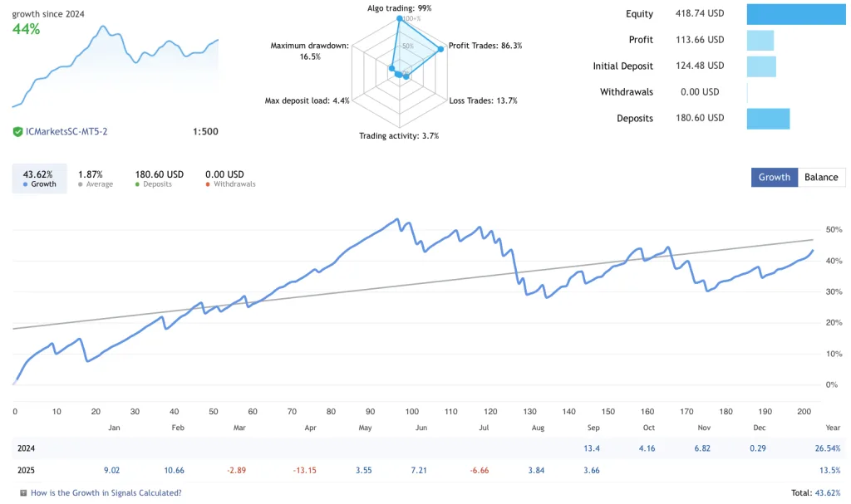The height and width of the screenshot is (504, 851).
Task: Expand the Year column header
Action: pyautogui.click(x=832, y=428)
